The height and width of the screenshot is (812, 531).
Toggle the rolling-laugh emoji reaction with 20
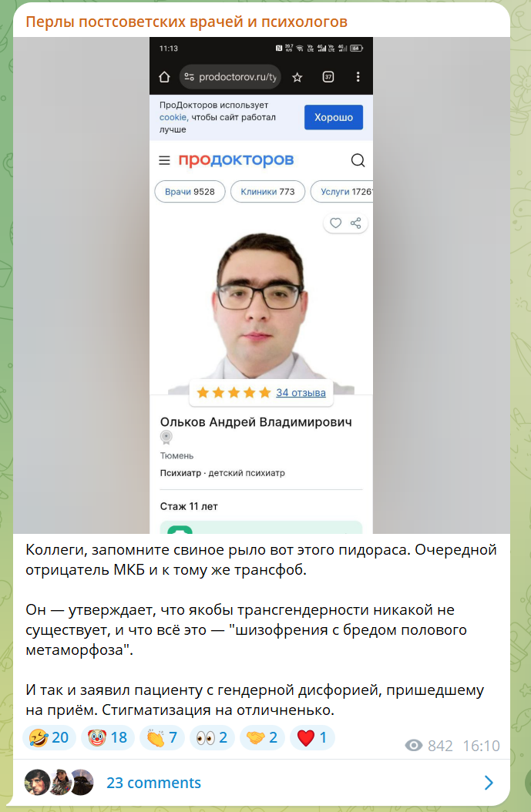pos(49,737)
